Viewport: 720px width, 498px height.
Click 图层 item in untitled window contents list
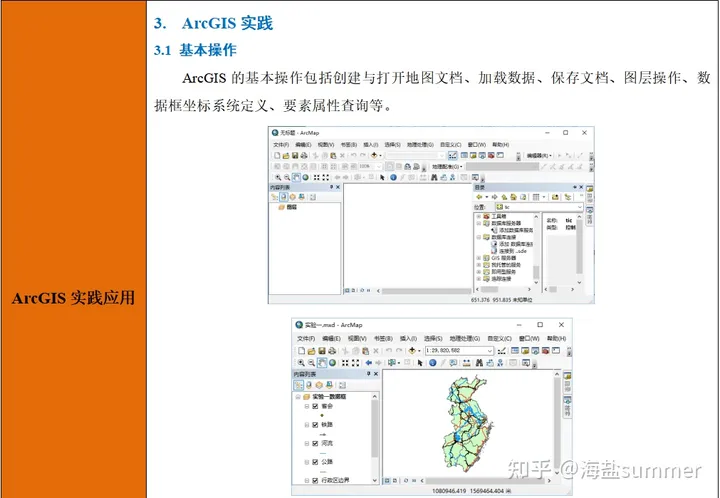coord(292,207)
